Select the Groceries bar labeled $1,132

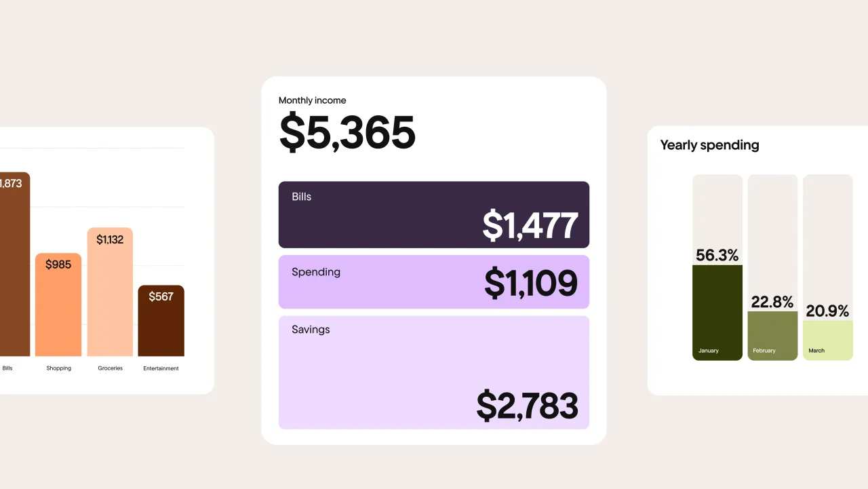coord(110,292)
